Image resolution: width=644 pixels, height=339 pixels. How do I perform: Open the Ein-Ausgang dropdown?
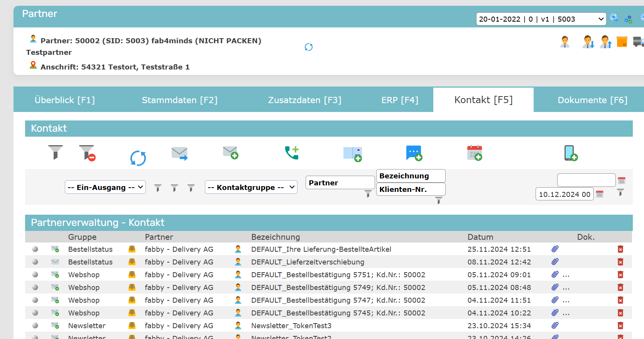pyautogui.click(x=105, y=187)
